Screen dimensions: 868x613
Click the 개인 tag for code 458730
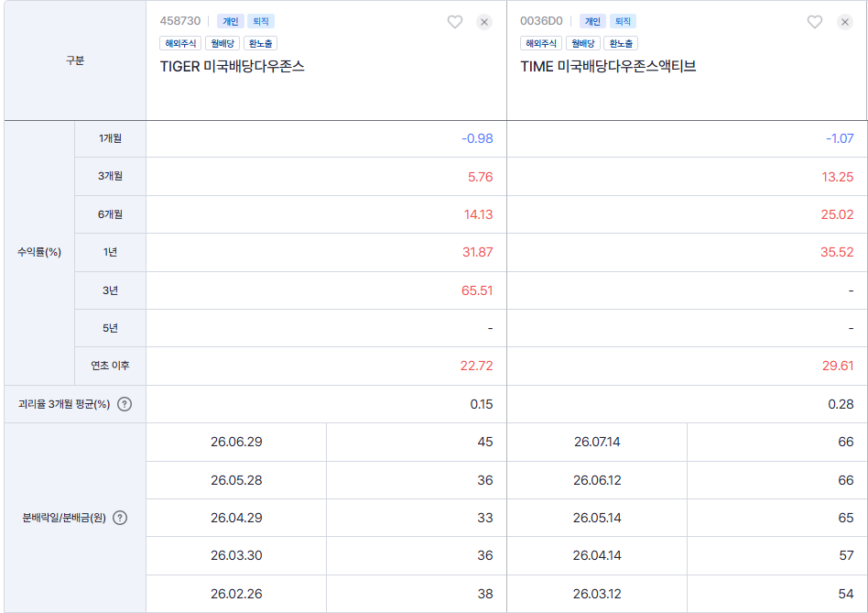point(231,21)
